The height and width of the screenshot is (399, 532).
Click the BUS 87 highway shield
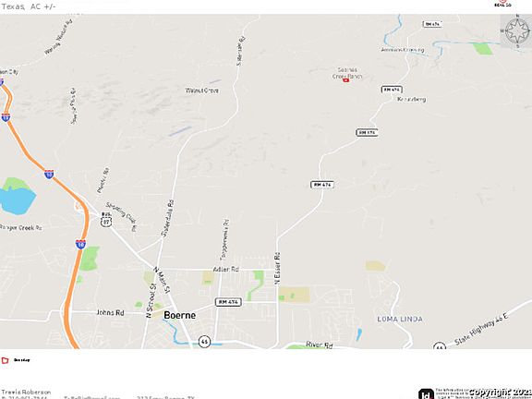(x=106, y=220)
